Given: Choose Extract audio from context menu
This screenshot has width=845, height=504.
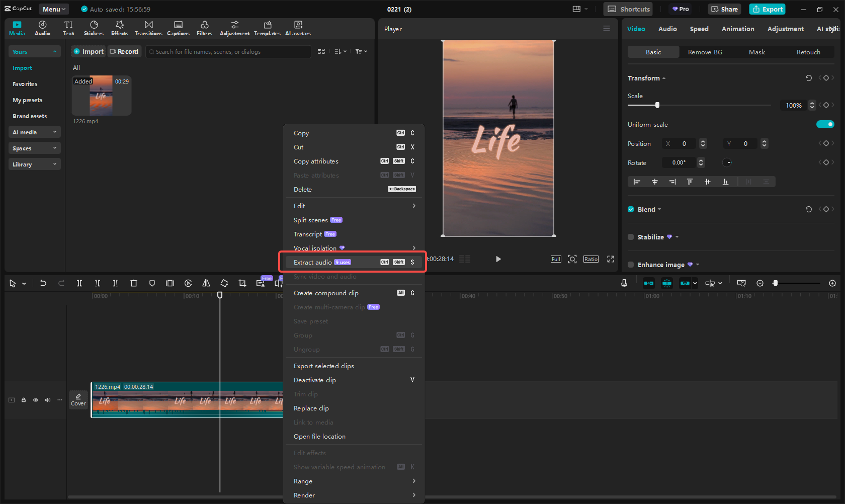Looking at the screenshot, I should click(322, 262).
